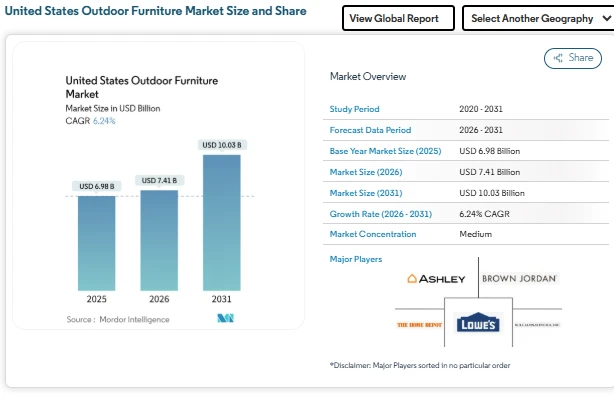Click the Study Period row label
Viewport: 614px width, 402px height.
click(x=355, y=109)
